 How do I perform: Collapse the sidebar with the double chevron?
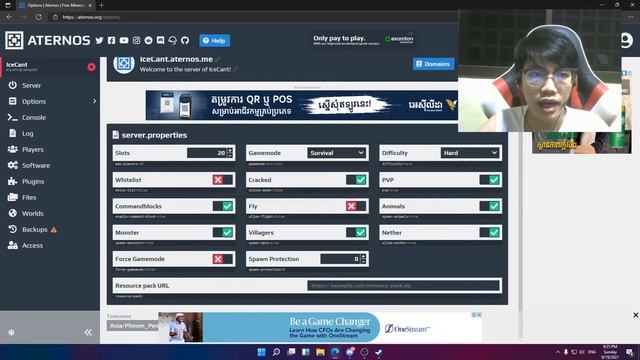tap(88, 332)
